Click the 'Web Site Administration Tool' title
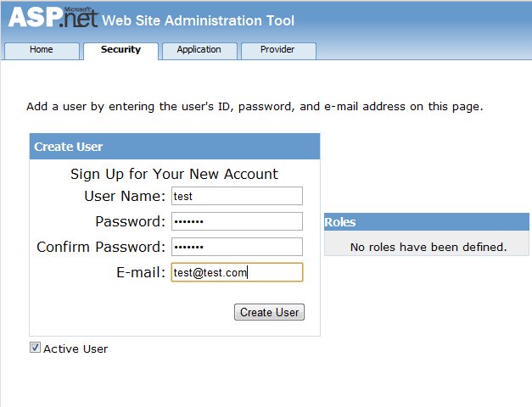This screenshot has height=407, width=532. [199, 20]
